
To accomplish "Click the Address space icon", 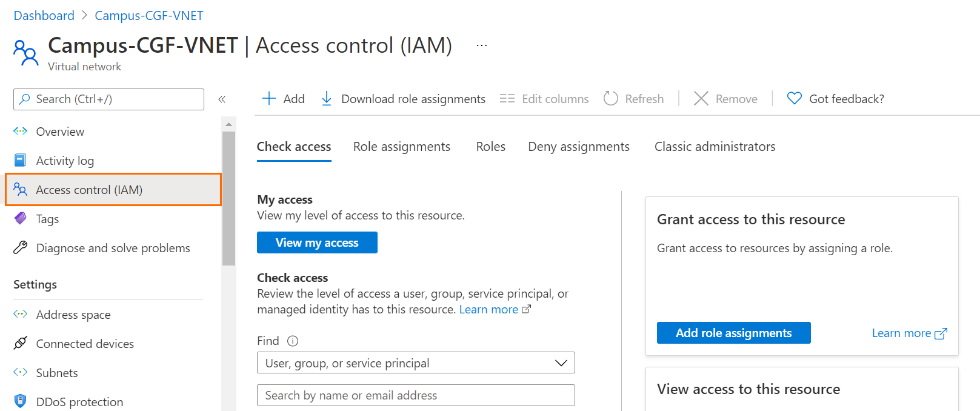I will [21, 314].
